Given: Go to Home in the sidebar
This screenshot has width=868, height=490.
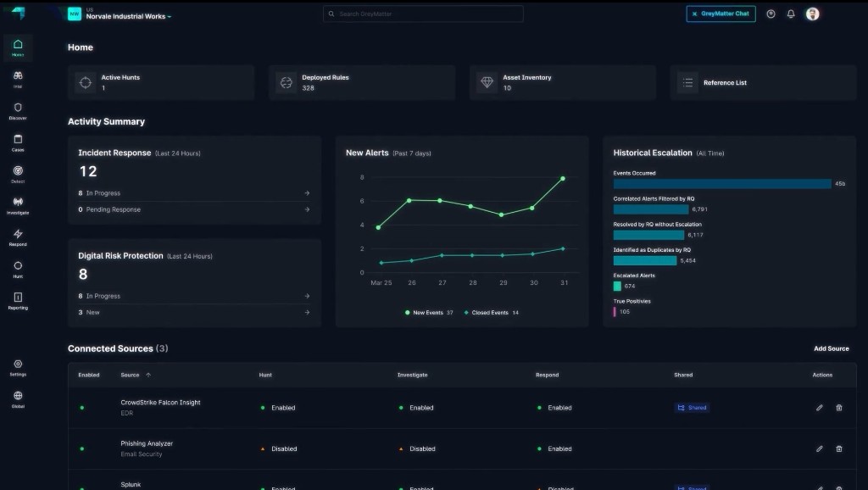Looking at the screenshot, I should pos(18,47).
